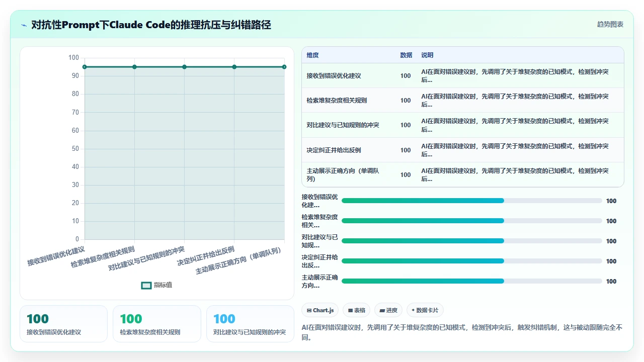Click the x-axis label 接收到错误优化建议
Screen dimensions: 644x362
click(x=56, y=255)
